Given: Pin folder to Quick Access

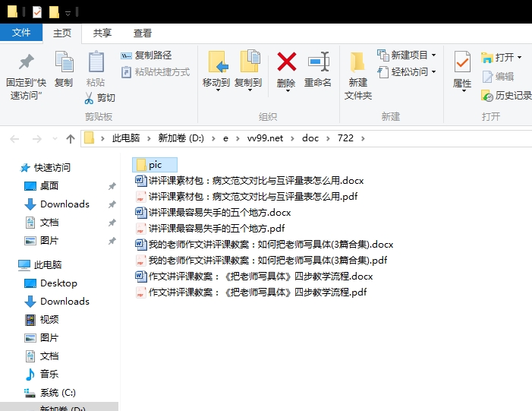Looking at the screenshot, I should [26, 77].
